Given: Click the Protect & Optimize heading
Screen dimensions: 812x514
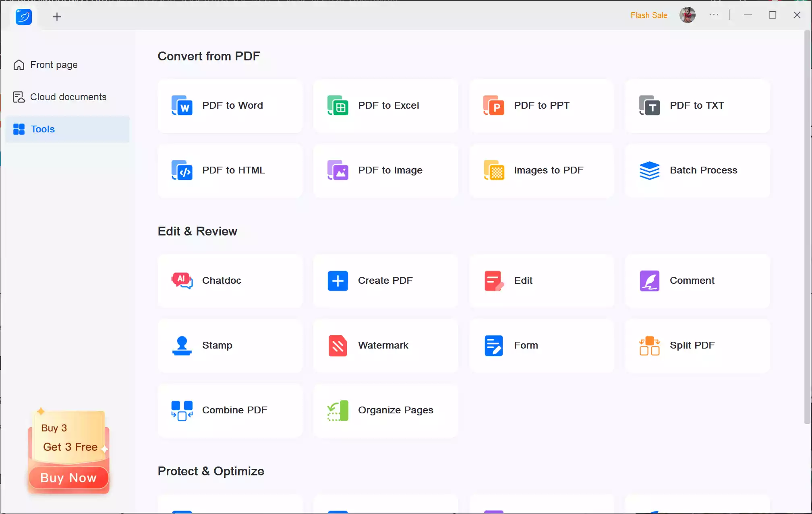Looking at the screenshot, I should click(x=211, y=471).
